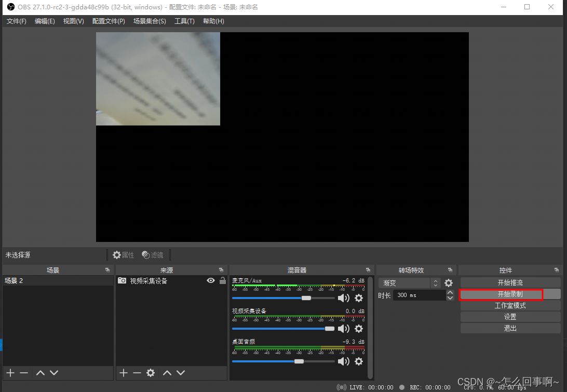Add a new scene with plus icon

tap(10, 373)
